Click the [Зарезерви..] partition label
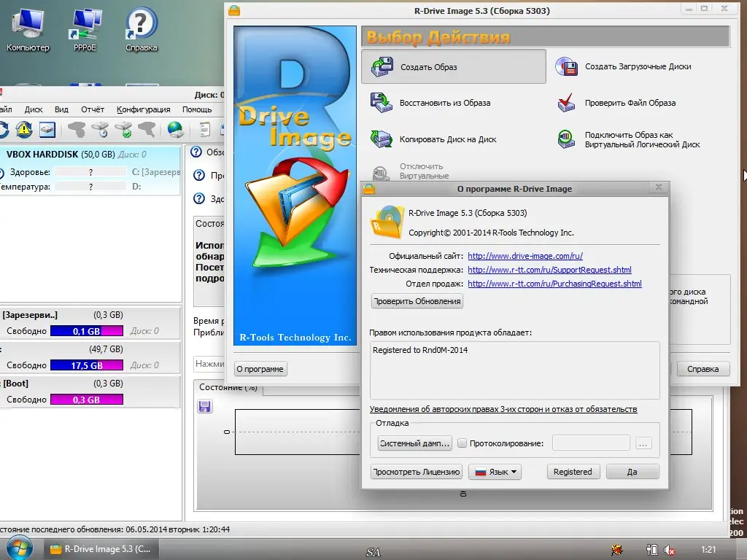The image size is (747, 560). tap(29, 315)
